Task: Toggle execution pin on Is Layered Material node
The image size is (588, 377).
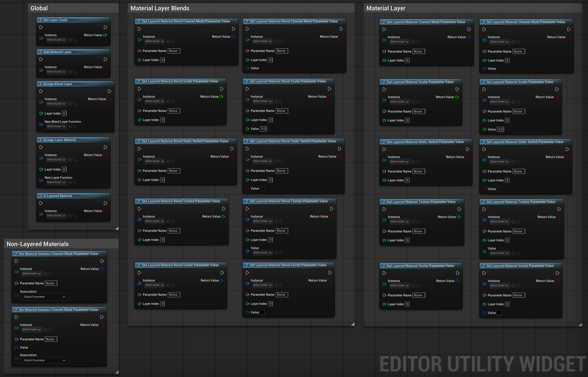Action: pyautogui.click(x=42, y=203)
